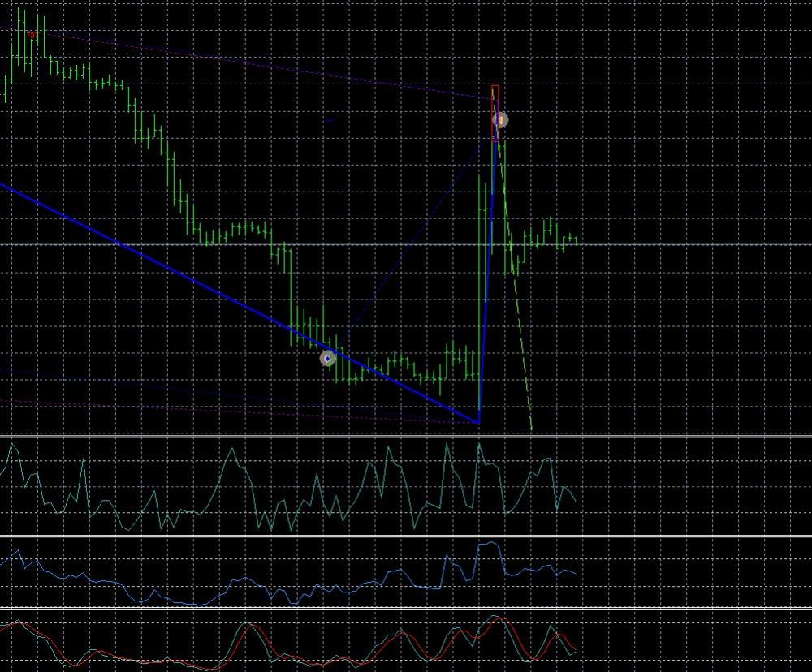812x672 pixels.
Task: Select the circular marker with the orange arrow
Action: [x=500, y=120]
